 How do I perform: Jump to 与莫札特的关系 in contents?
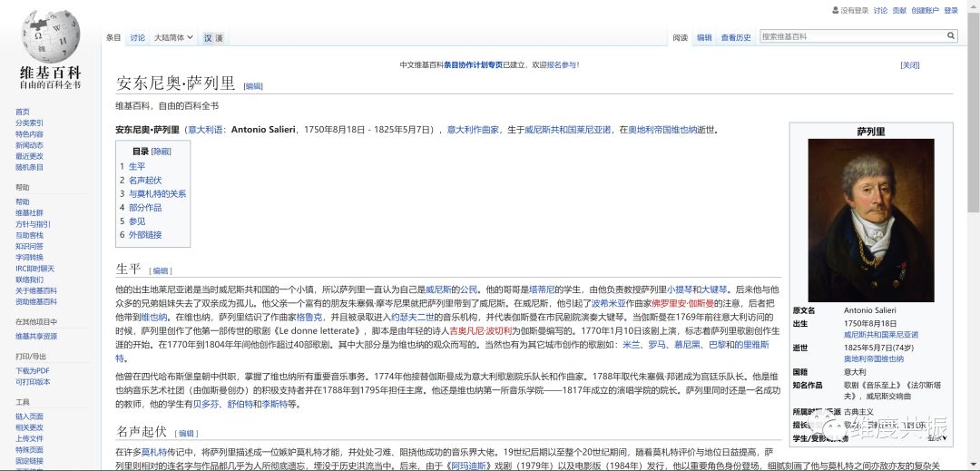pyautogui.click(x=158, y=193)
